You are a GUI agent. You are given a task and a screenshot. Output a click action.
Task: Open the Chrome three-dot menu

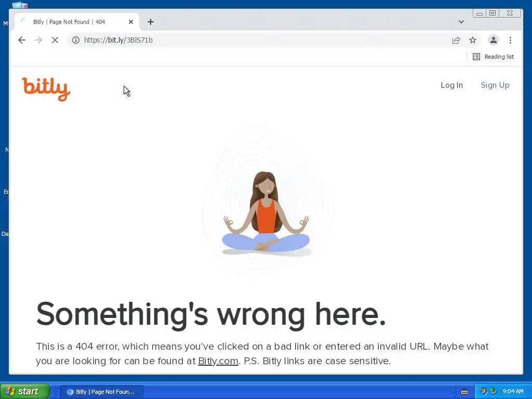click(x=510, y=40)
